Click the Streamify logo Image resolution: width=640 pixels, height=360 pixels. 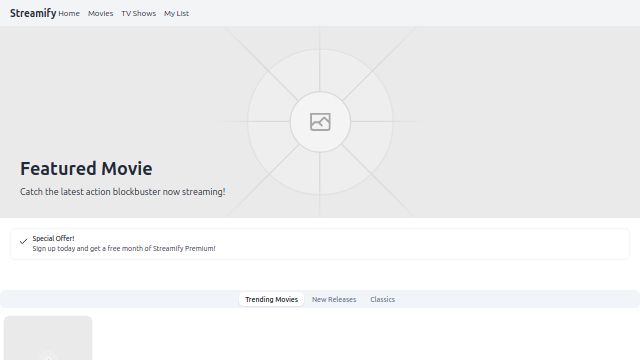33,13
